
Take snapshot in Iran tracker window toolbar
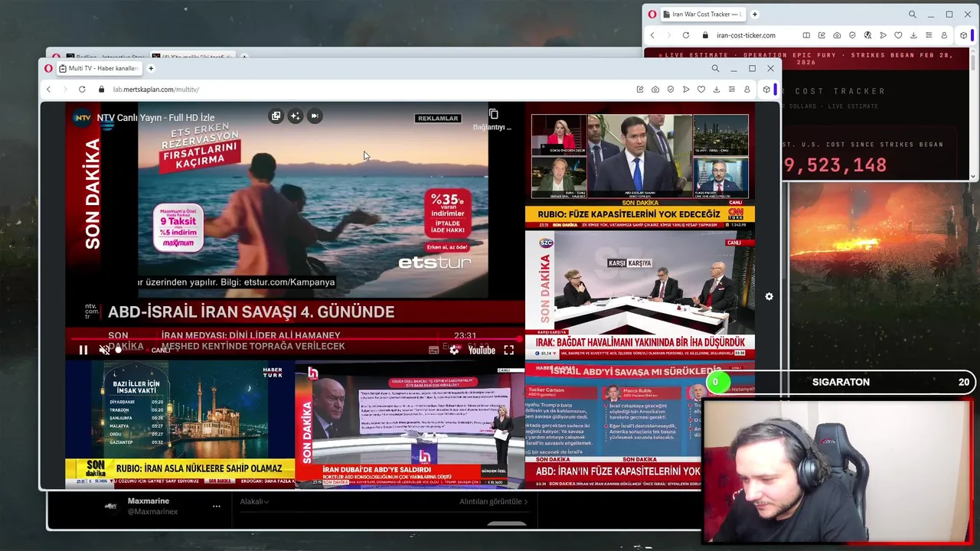point(837,35)
